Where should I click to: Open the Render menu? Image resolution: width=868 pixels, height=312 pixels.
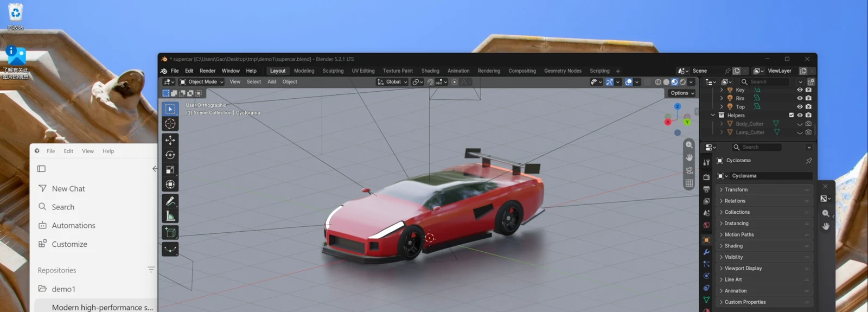[x=207, y=71]
